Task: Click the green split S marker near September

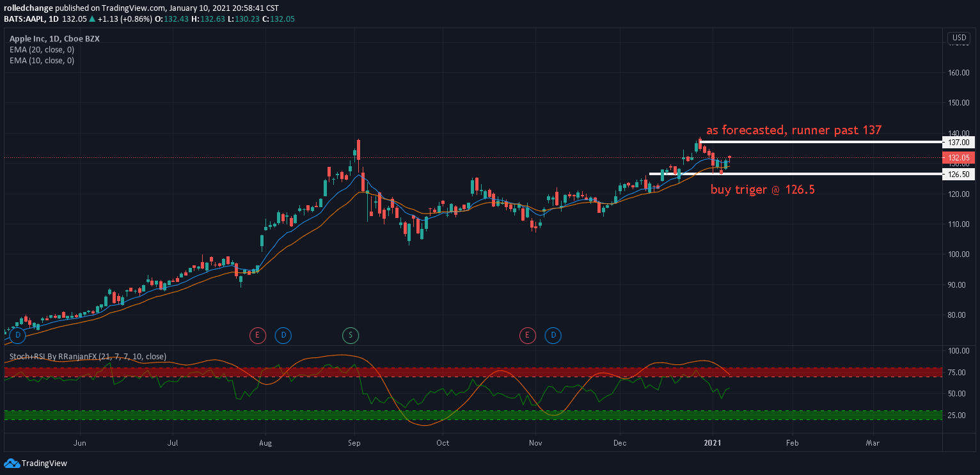Action: (350, 335)
